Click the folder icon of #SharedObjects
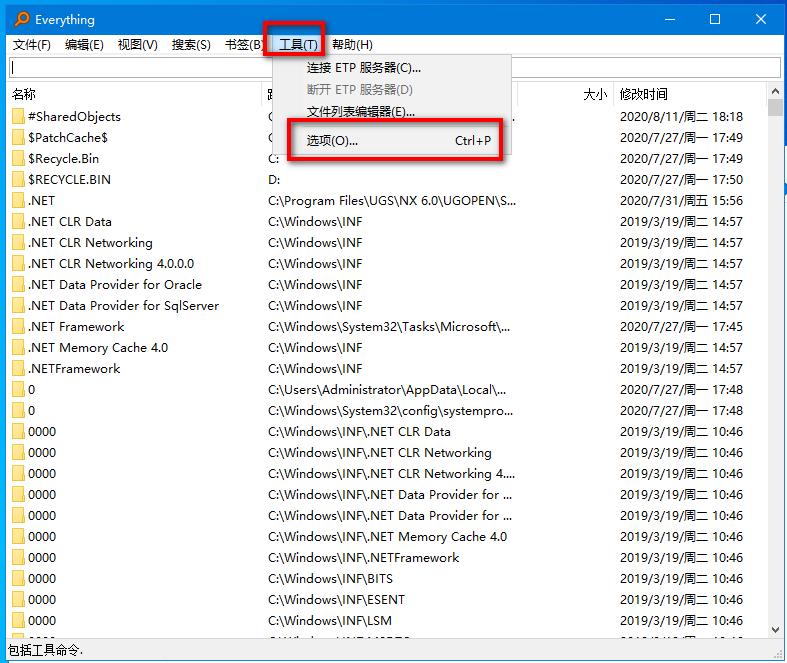787x663 pixels. [18, 116]
